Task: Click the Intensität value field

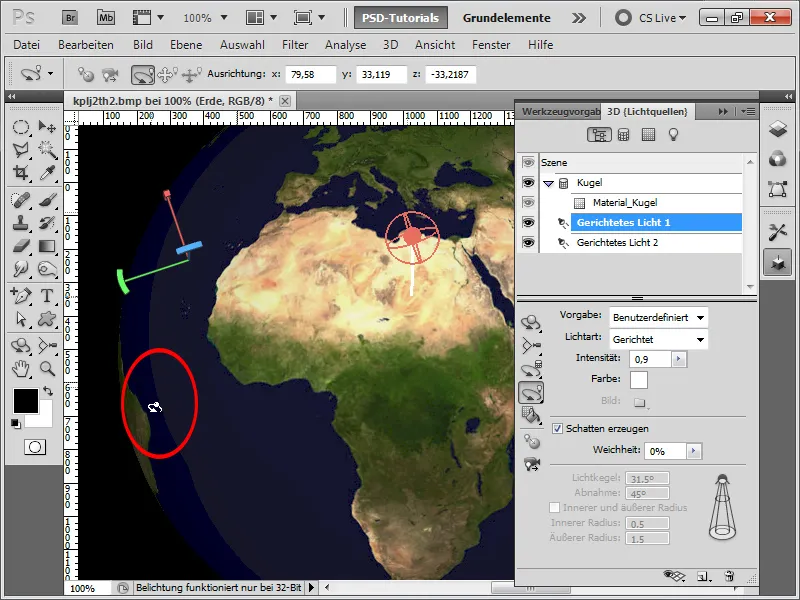Action: (x=650, y=359)
